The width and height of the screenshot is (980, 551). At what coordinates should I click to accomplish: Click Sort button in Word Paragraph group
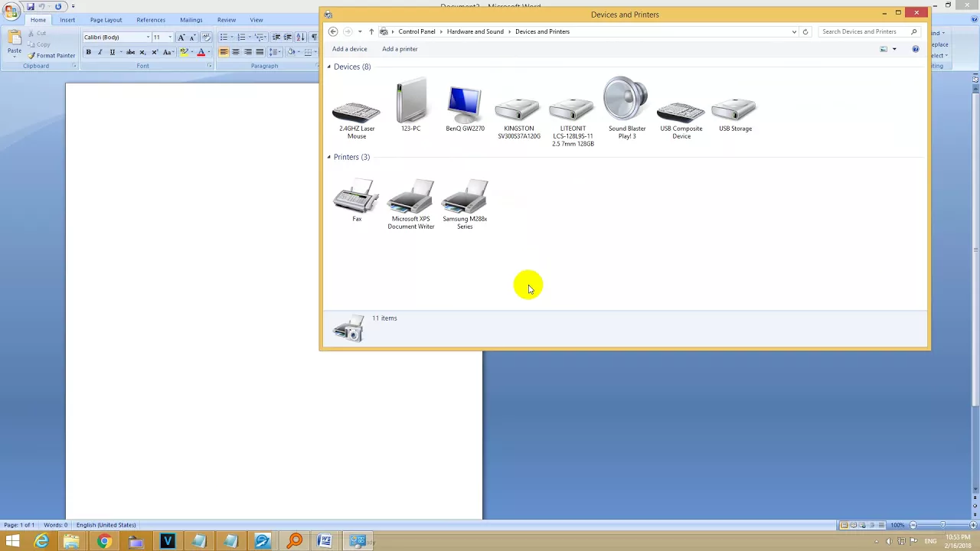point(300,37)
